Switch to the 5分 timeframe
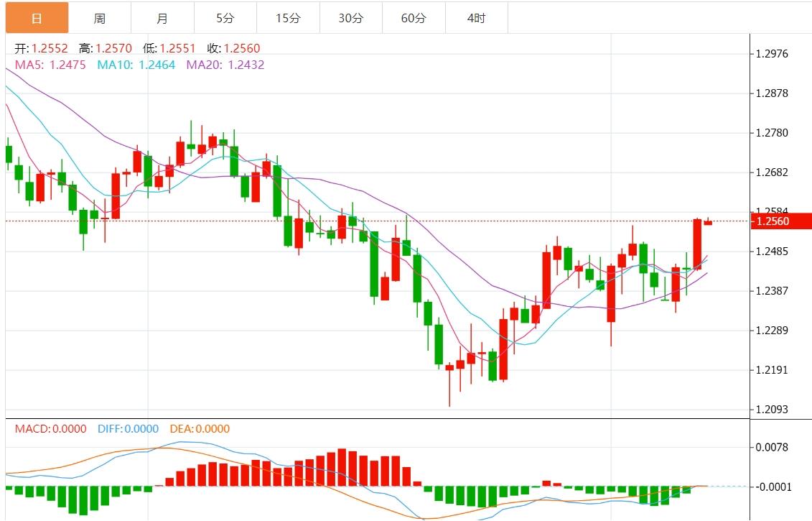This screenshot has width=812, height=521. [225, 18]
